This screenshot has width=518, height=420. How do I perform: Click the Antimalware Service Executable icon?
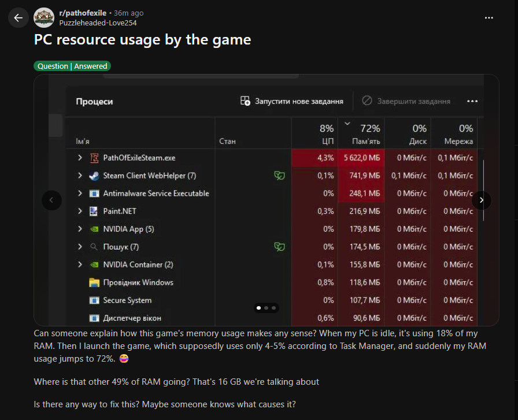(94, 194)
